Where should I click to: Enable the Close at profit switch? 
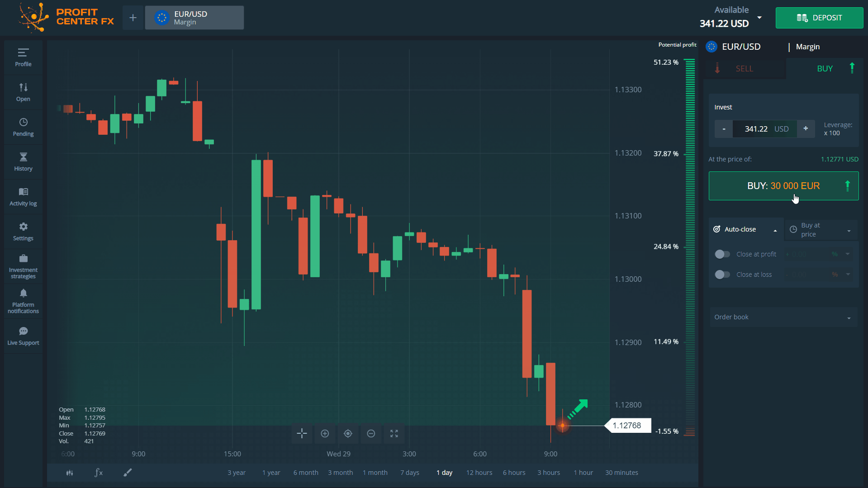pyautogui.click(x=722, y=254)
